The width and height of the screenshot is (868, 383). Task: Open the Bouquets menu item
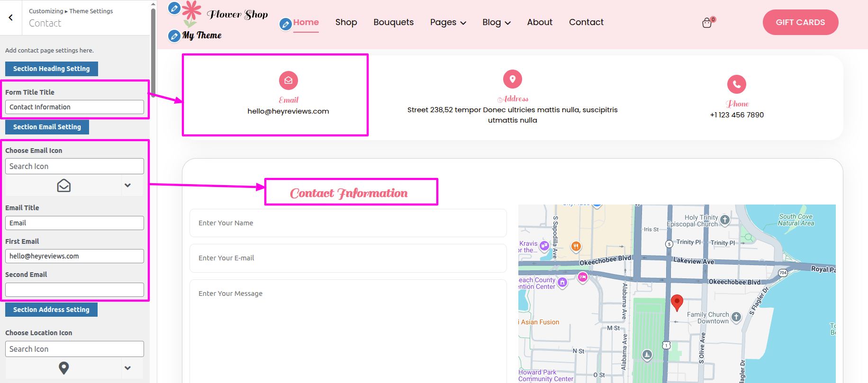pyautogui.click(x=393, y=22)
